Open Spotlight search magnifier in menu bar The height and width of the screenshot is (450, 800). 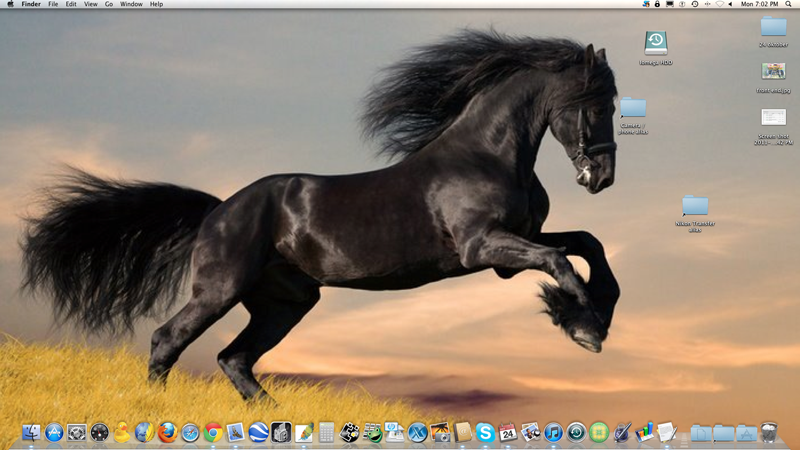(x=788, y=4)
